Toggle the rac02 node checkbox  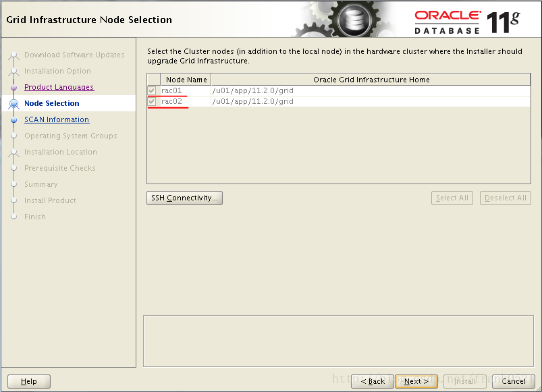(152, 101)
